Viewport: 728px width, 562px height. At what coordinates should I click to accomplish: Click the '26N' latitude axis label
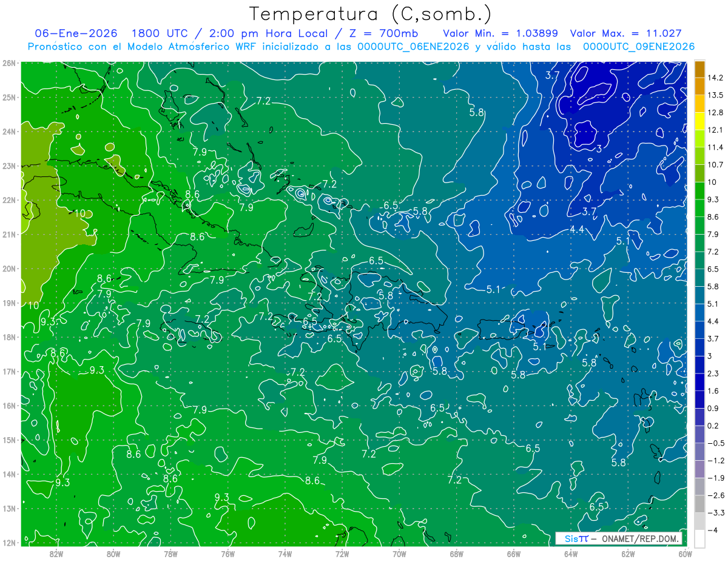pyautogui.click(x=9, y=63)
